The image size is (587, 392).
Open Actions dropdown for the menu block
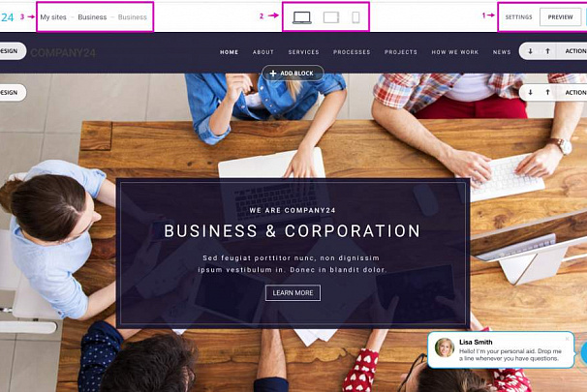click(x=575, y=51)
